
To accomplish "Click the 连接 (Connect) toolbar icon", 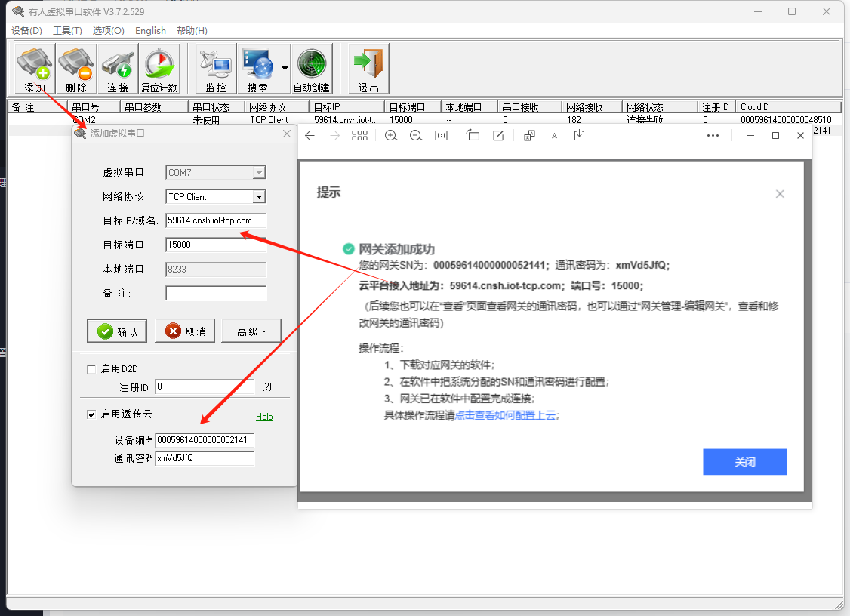I will [118, 68].
